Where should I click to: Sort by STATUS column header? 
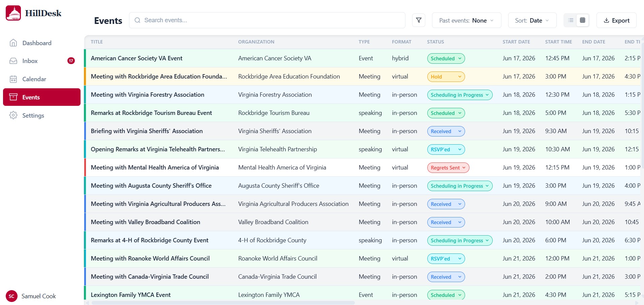click(435, 42)
